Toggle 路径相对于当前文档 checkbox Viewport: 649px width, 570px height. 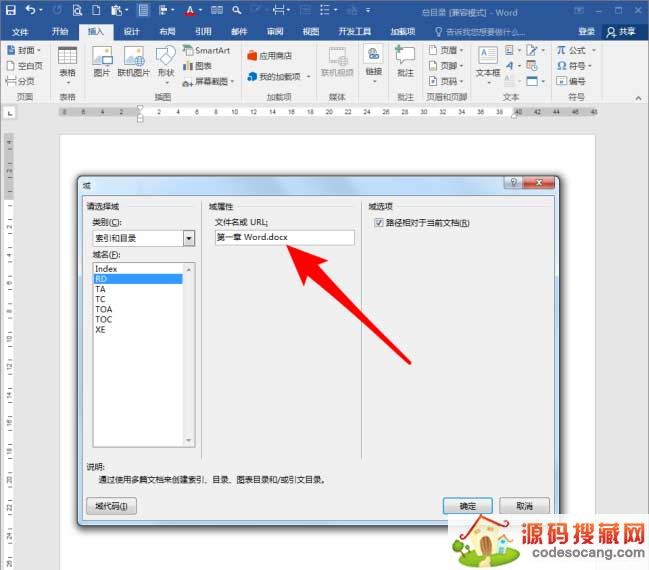pyautogui.click(x=378, y=222)
